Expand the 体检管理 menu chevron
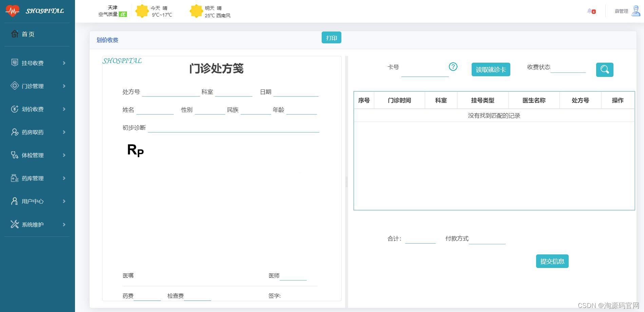 [x=64, y=155]
